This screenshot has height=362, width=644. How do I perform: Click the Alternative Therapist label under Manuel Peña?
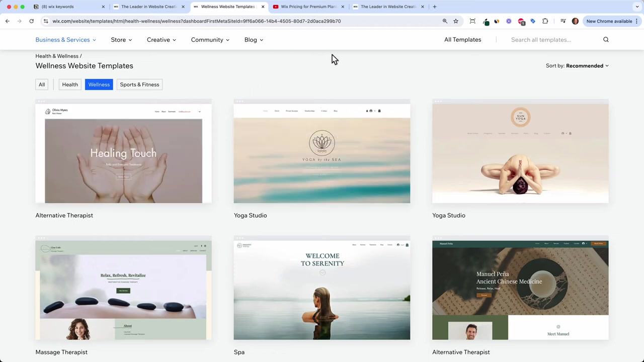click(461, 352)
